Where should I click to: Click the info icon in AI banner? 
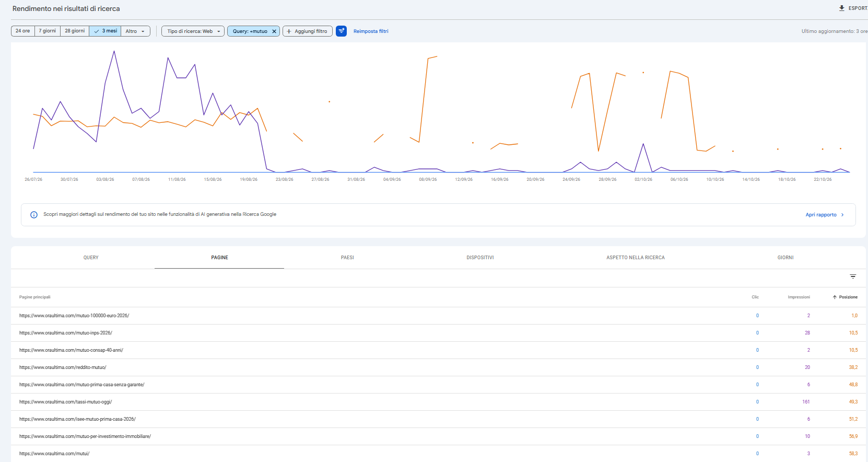(34, 215)
